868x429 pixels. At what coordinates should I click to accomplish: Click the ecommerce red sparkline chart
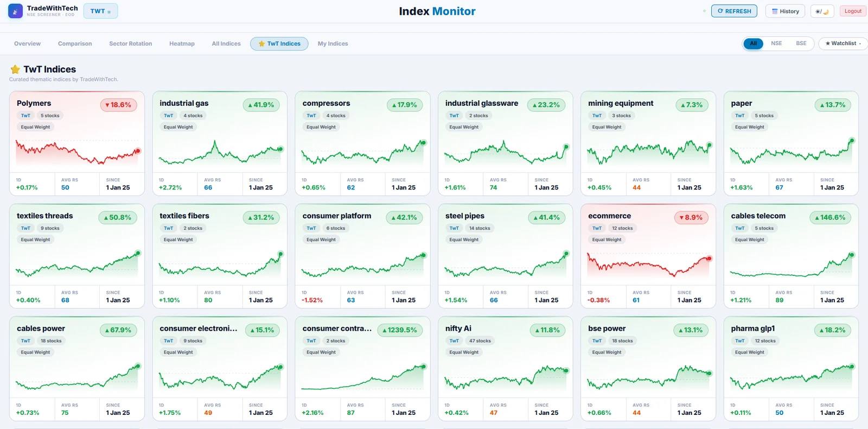(648, 264)
